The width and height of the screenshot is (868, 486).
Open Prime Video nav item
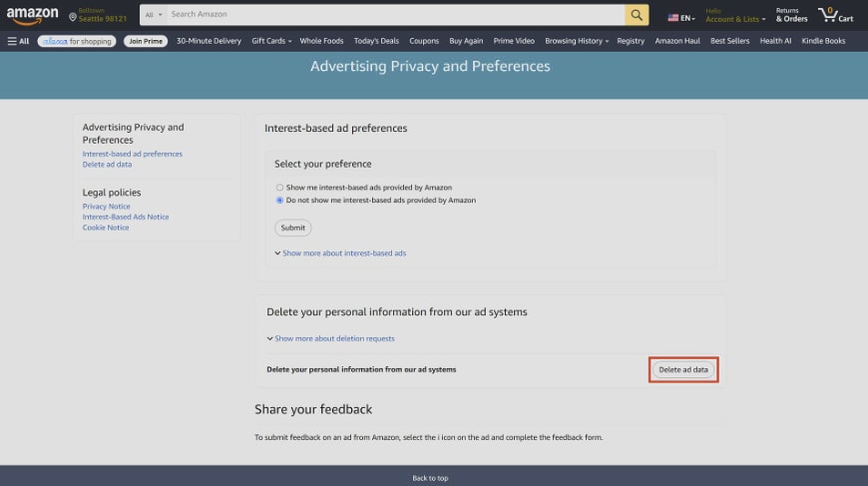coord(514,41)
